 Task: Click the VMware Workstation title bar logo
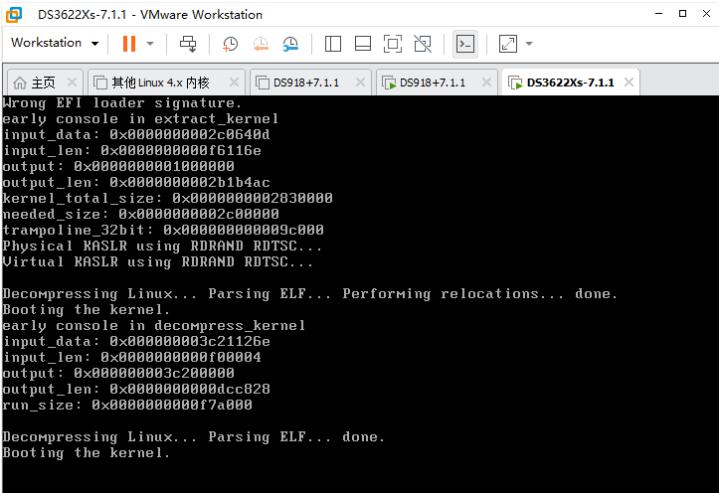pyautogui.click(x=14, y=15)
